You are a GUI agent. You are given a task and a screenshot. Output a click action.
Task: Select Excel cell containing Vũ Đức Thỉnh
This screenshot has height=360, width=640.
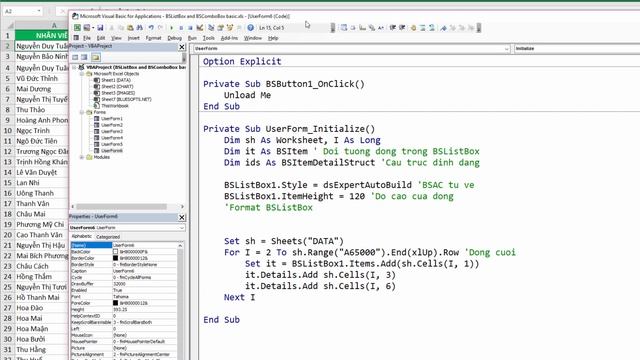42,78
